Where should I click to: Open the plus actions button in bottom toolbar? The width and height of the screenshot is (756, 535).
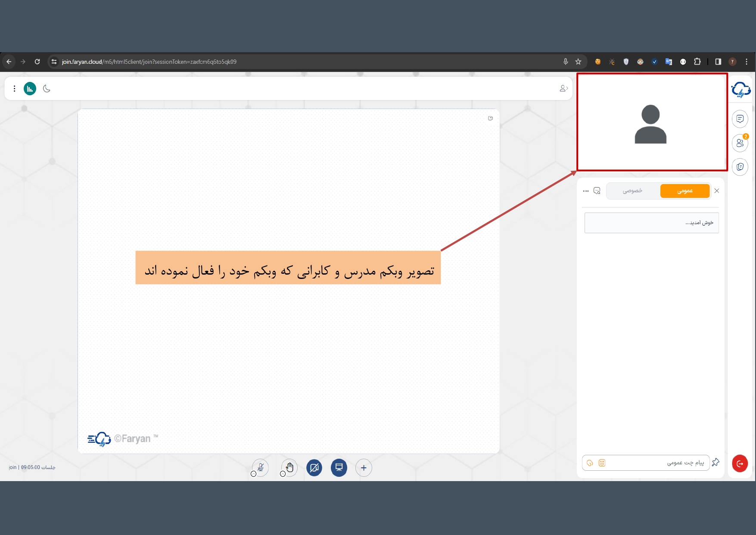pos(364,468)
